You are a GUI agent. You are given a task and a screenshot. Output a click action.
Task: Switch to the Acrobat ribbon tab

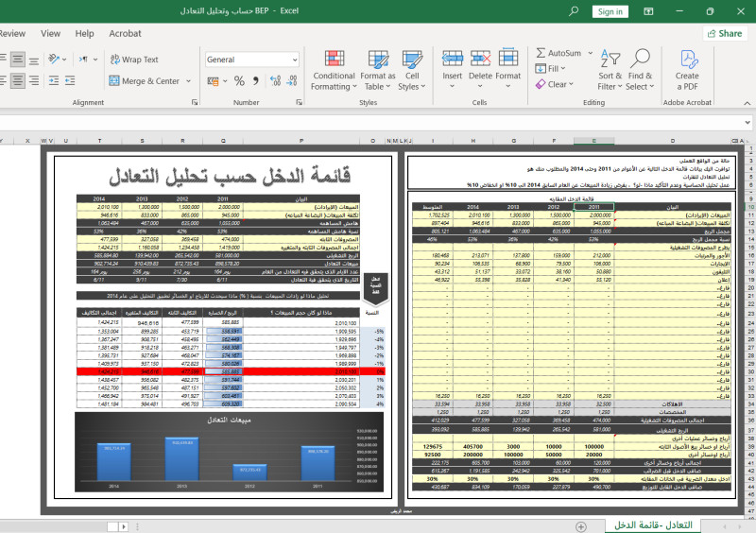click(x=125, y=33)
